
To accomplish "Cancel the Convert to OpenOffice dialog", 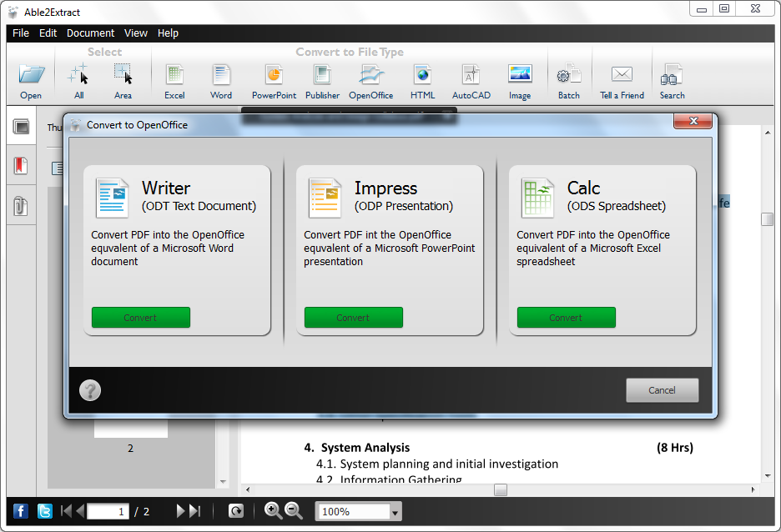I will (662, 389).
